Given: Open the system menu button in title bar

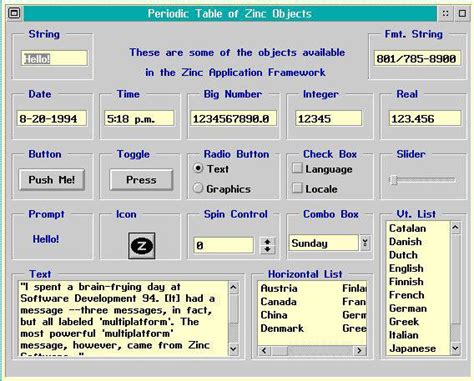Looking at the screenshot, I should pos(14,13).
